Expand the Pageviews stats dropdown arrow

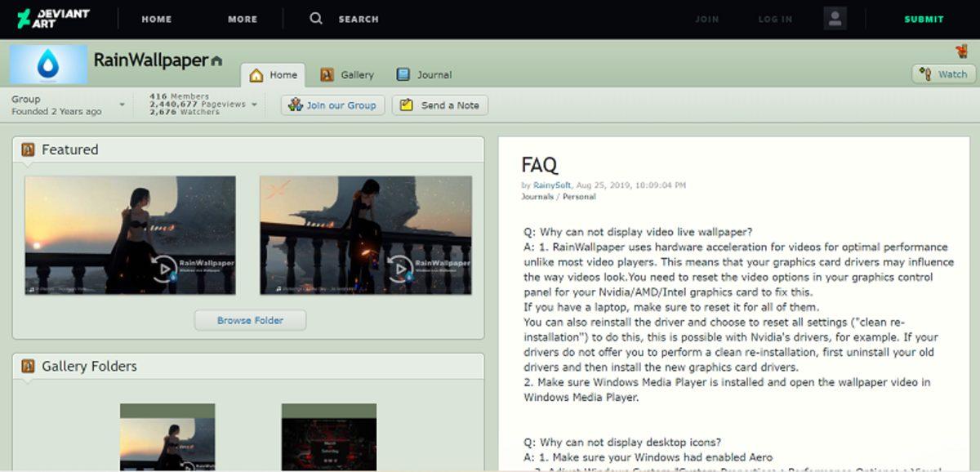[x=254, y=105]
